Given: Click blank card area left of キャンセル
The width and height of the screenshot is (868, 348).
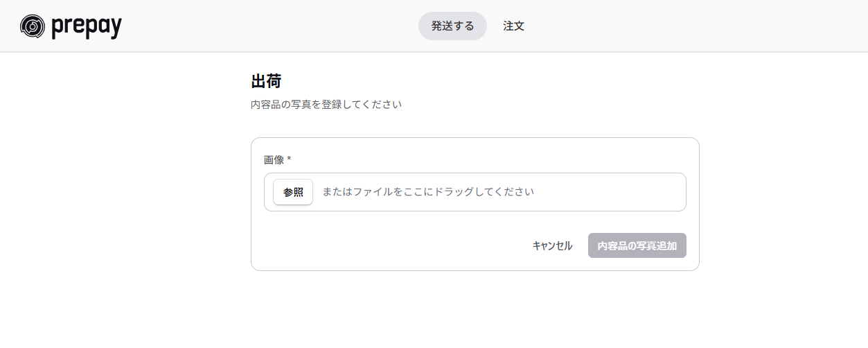Looking at the screenshot, I should [388, 245].
